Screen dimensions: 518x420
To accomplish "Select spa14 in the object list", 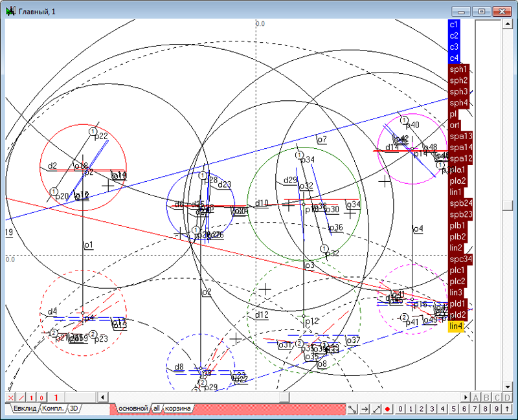I will point(460,148).
